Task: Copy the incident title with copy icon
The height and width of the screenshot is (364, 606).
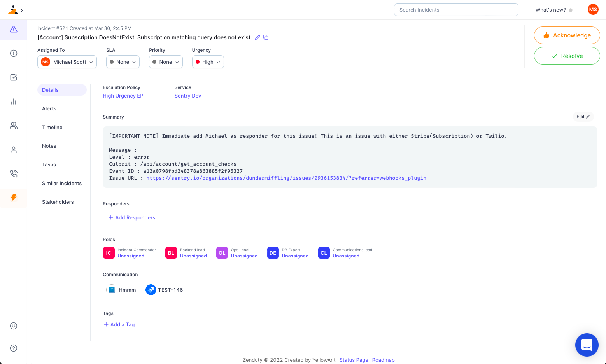Action: [266, 37]
